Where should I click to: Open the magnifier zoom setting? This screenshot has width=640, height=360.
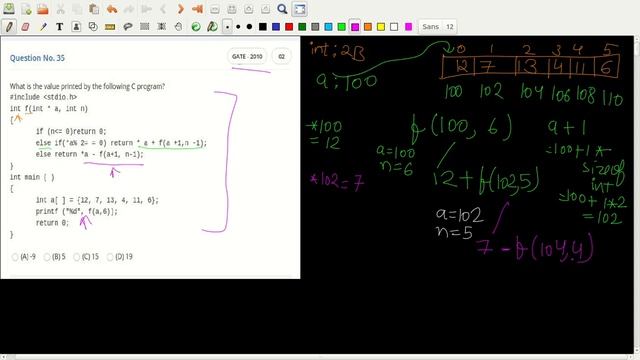point(282,9)
